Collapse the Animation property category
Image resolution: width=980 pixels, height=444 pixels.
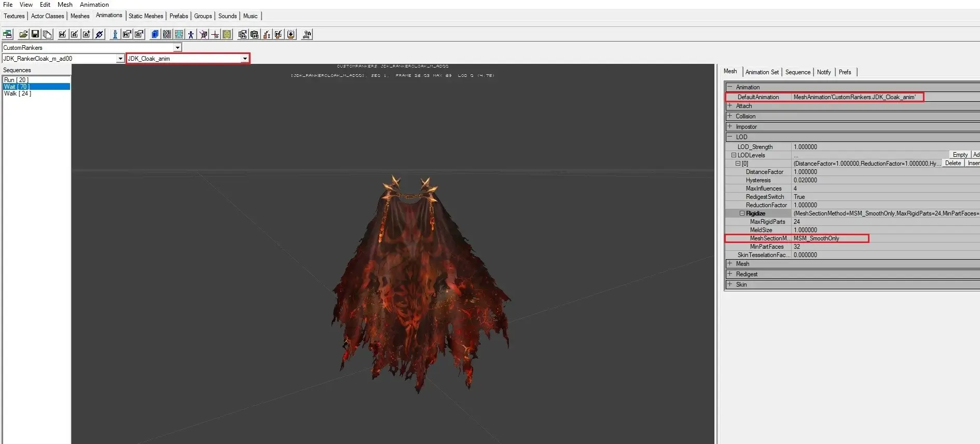pos(730,87)
